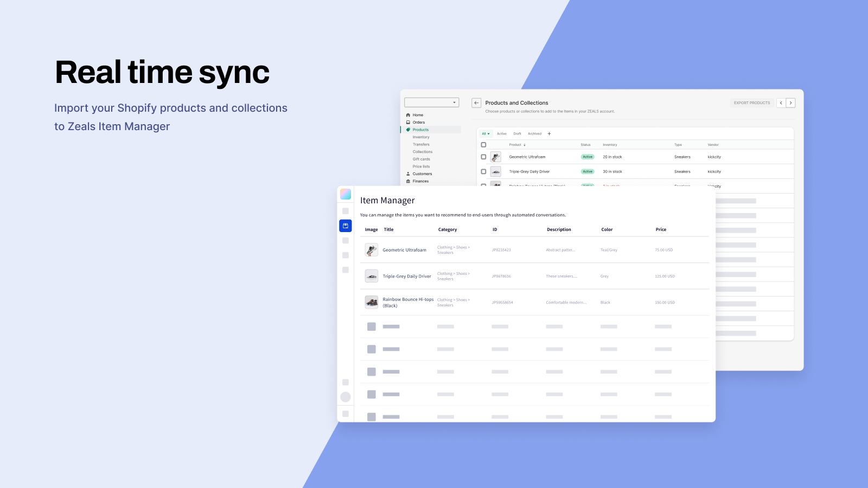This screenshot has width=868, height=488.
Task: Click the Price column header
Action: tap(661, 229)
